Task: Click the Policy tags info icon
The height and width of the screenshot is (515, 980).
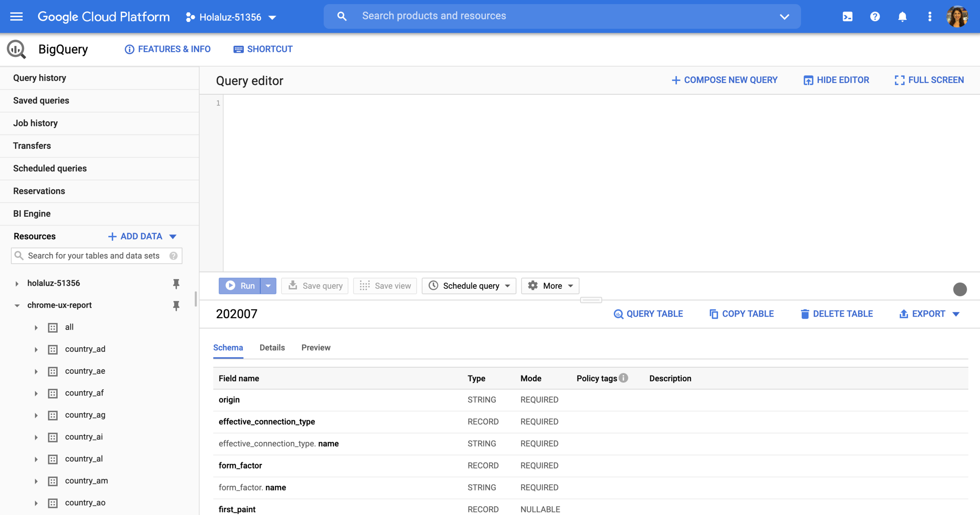Action: 623,378
